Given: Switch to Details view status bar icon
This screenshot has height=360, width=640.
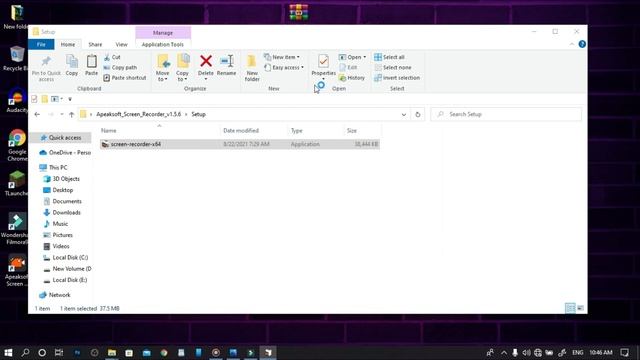Looking at the screenshot, I should (570, 308).
